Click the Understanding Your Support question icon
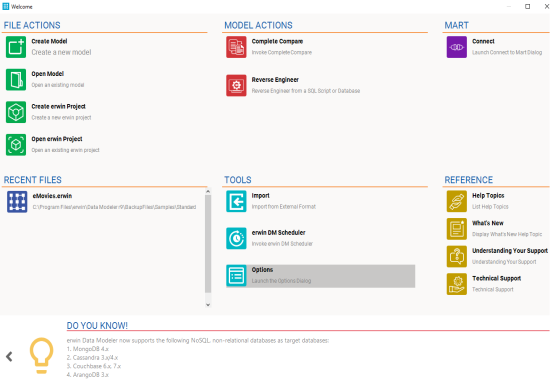The image size is (550, 380). [x=457, y=256]
